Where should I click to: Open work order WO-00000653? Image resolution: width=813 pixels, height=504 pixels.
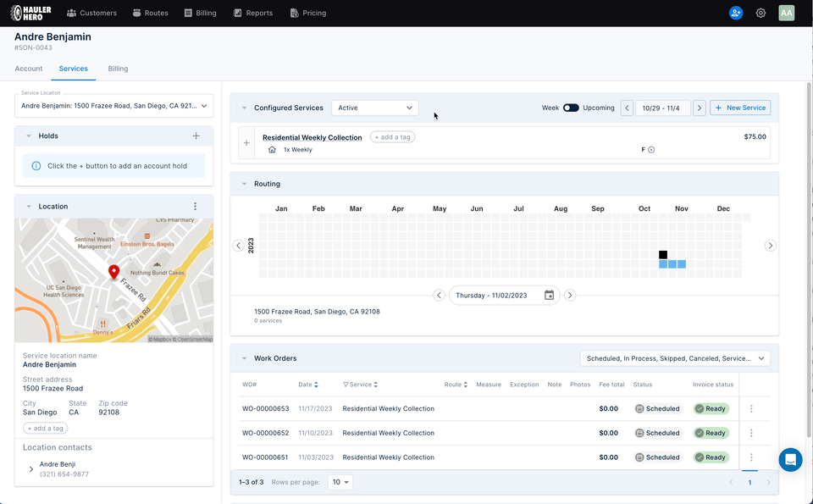pos(265,408)
